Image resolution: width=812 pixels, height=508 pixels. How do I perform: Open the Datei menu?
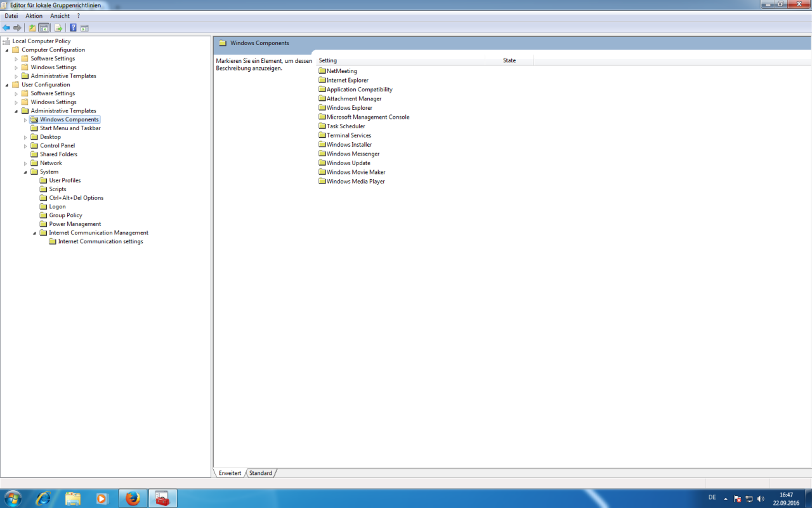[11, 16]
